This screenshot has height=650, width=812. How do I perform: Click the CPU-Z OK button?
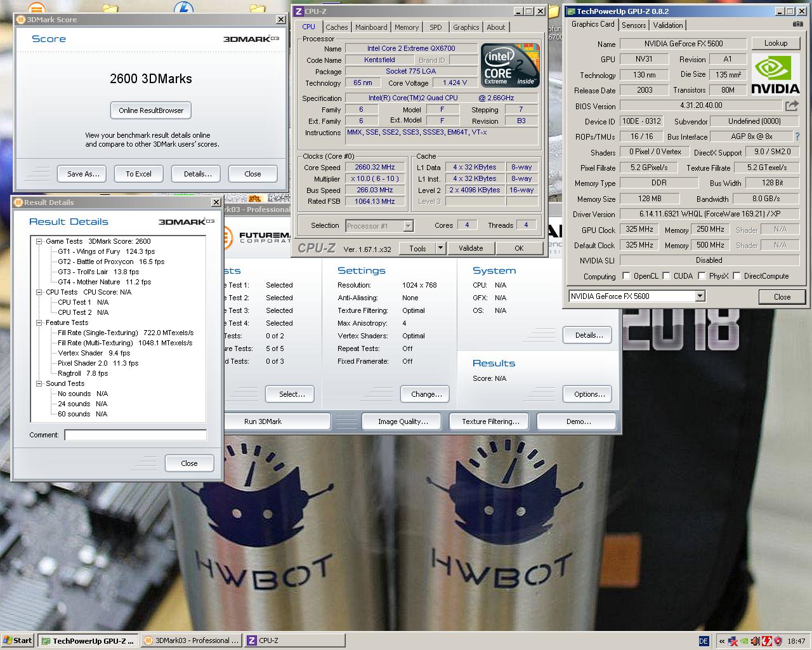pos(519,248)
